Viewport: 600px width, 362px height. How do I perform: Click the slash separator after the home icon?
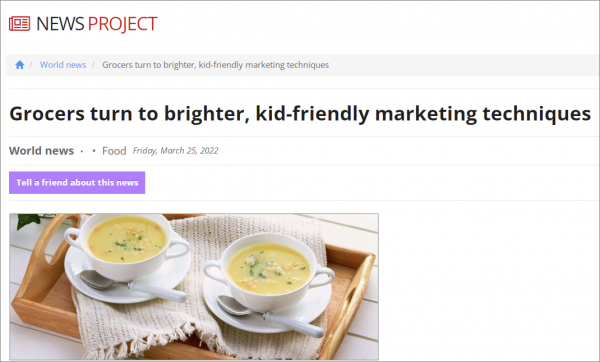(x=31, y=65)
